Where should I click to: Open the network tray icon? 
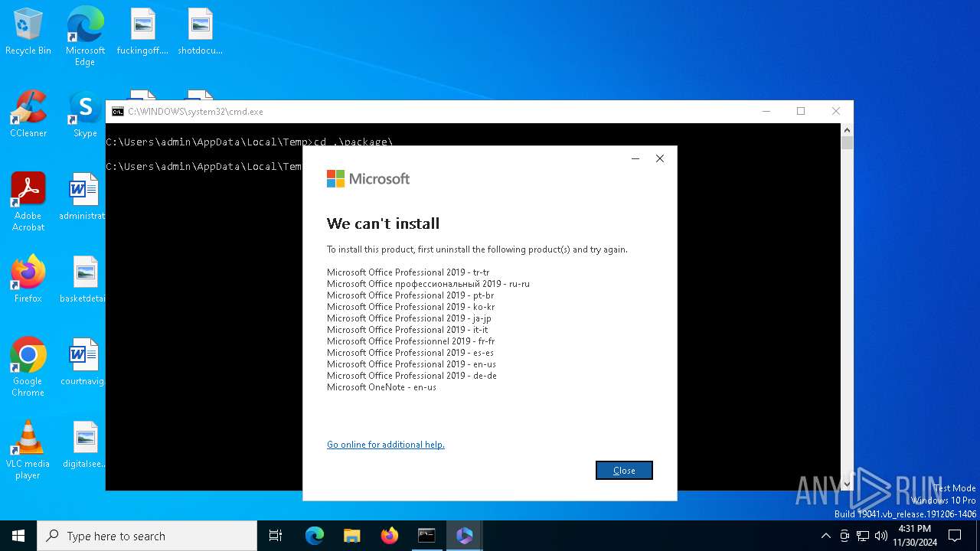coord(863,536)
